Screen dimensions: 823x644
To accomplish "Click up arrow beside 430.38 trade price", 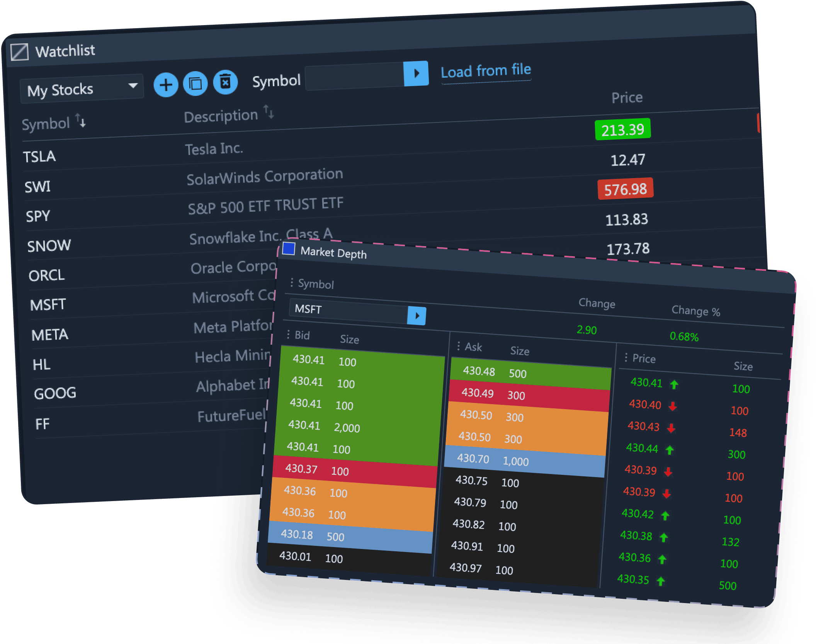I will [x=664, y=537].
